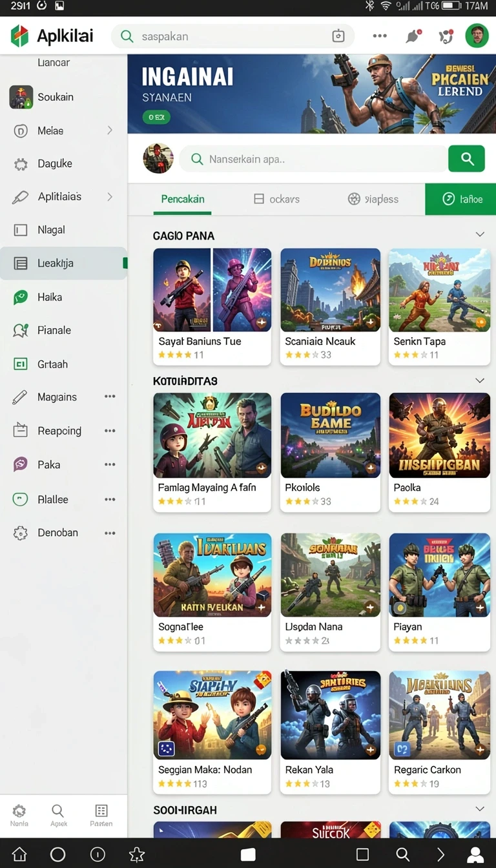Open the notifications bell icon

coord(413,36)
